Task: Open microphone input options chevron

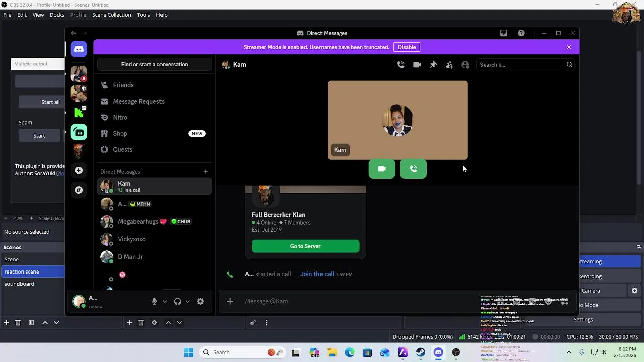Action: (x=165, y=302)
